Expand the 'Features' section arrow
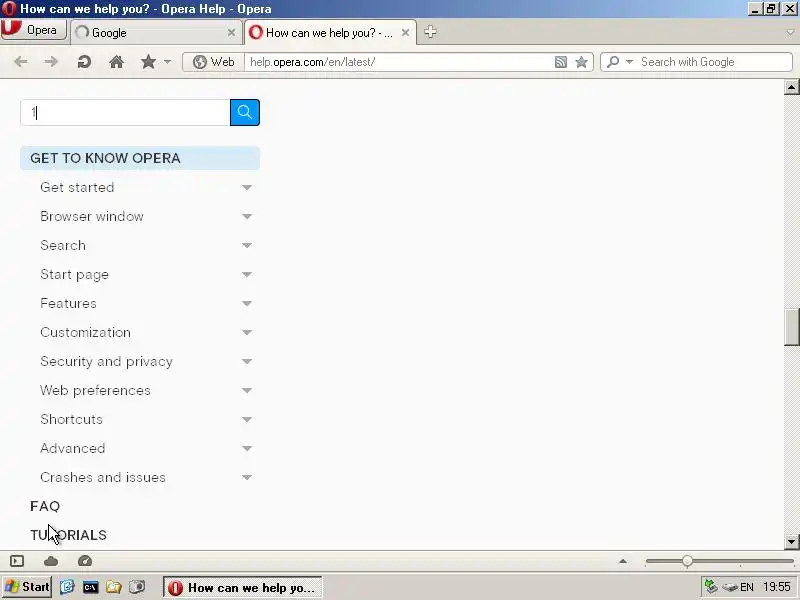 pyautogui.click(x=247, y=304)
